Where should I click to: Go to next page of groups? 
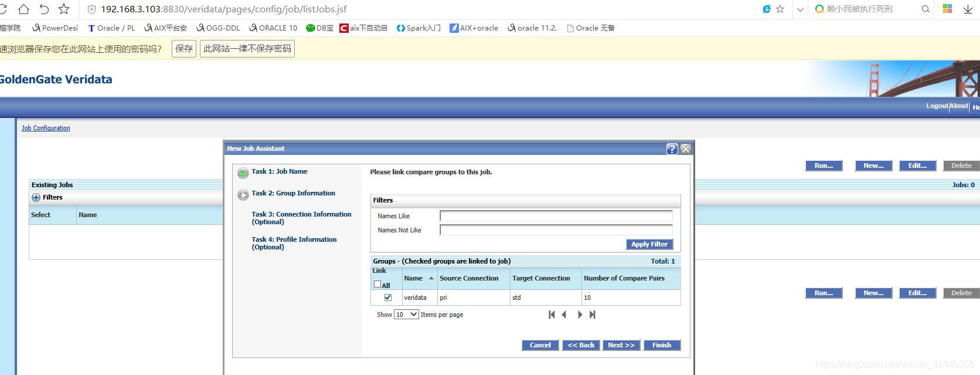click(580, 315)
